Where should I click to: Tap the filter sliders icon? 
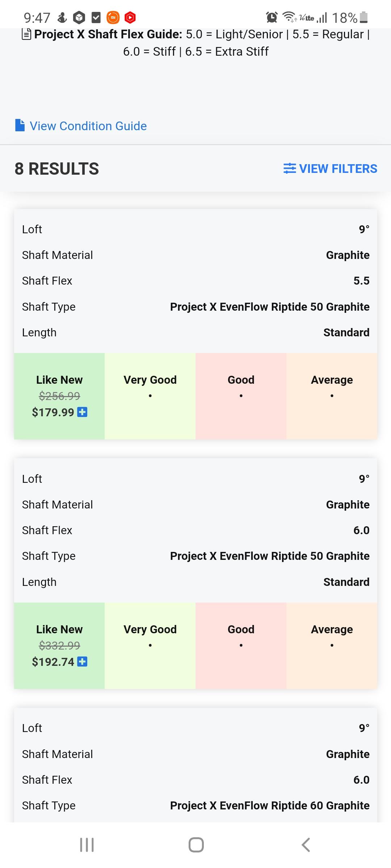[289, 169]
